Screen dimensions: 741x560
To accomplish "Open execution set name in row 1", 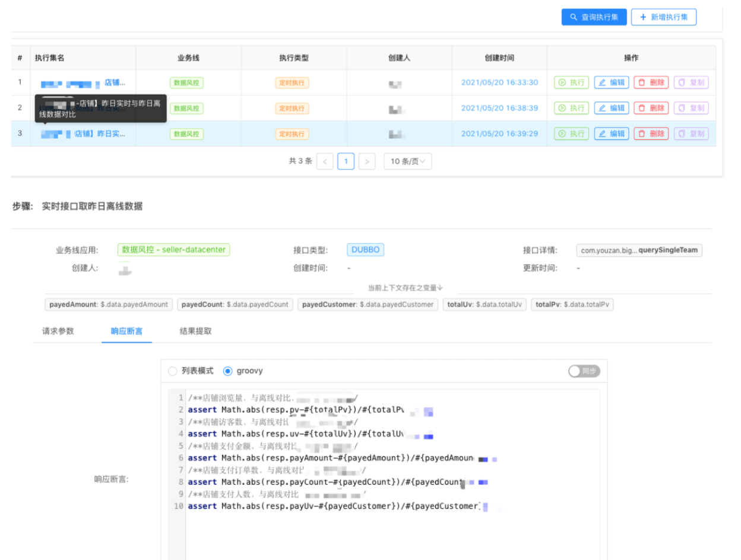I will (x=83, y=82).
